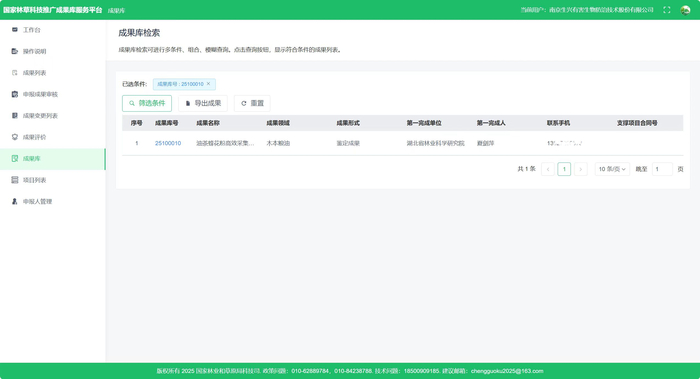
Task: Click the 操作说明 sidebar icon
Action: pyautogui.click(x=15, y=51)
